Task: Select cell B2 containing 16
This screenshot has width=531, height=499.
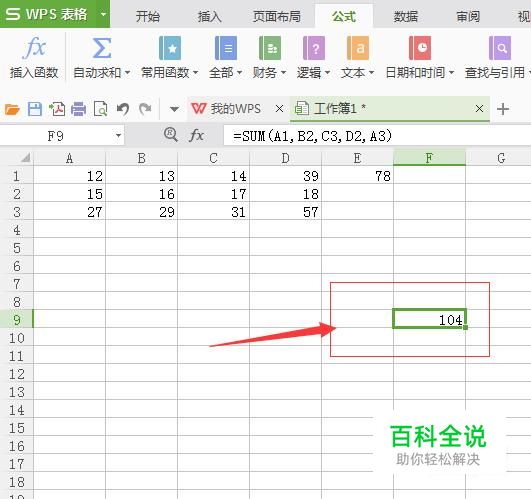Action: [x=142, y=194]
